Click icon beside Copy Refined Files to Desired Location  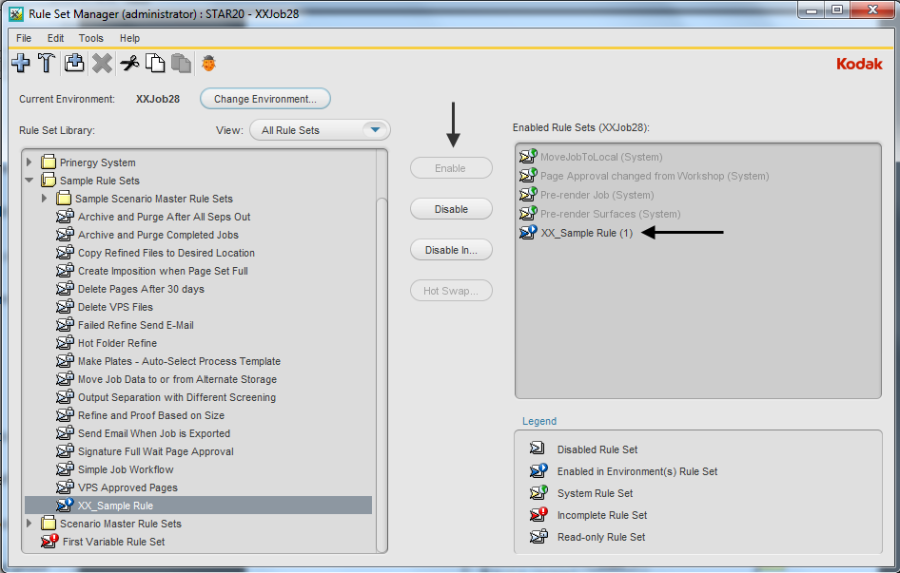click(65, 253)
